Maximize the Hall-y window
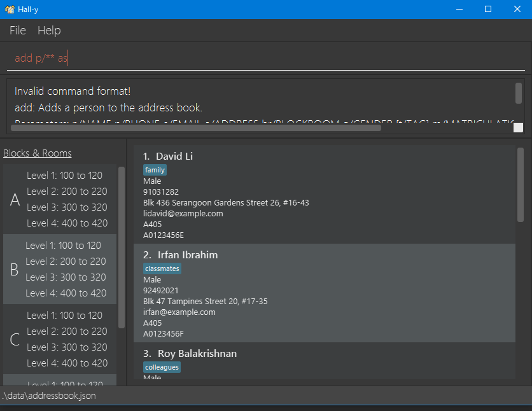This screenshot has width=532, height=411. (488, 9)
